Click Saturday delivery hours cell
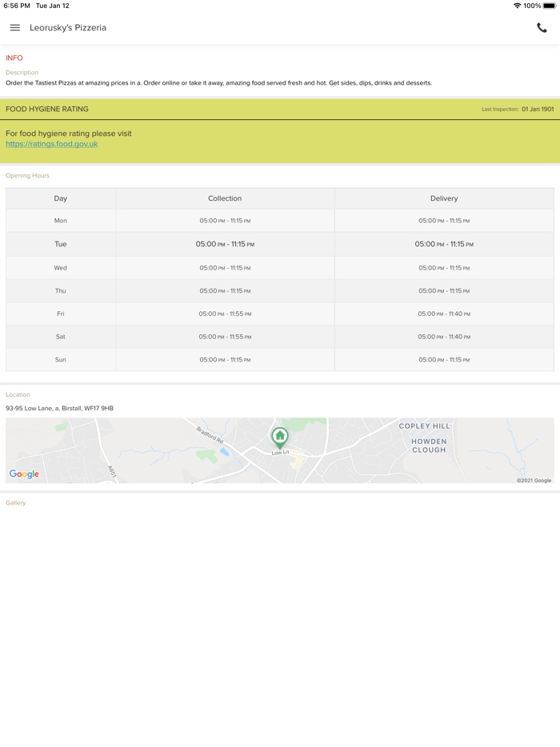Screen dimensions: 560x747 (444, 337)
